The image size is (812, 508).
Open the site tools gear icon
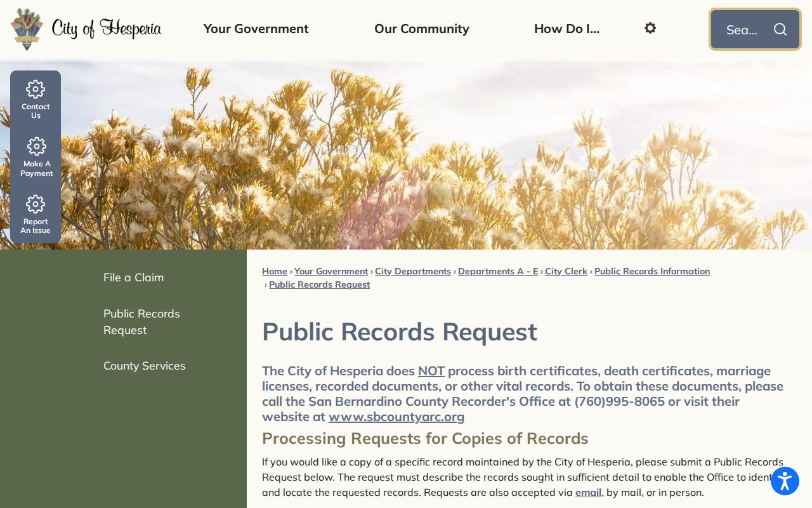pyautogui.click(x=650, y=28)
